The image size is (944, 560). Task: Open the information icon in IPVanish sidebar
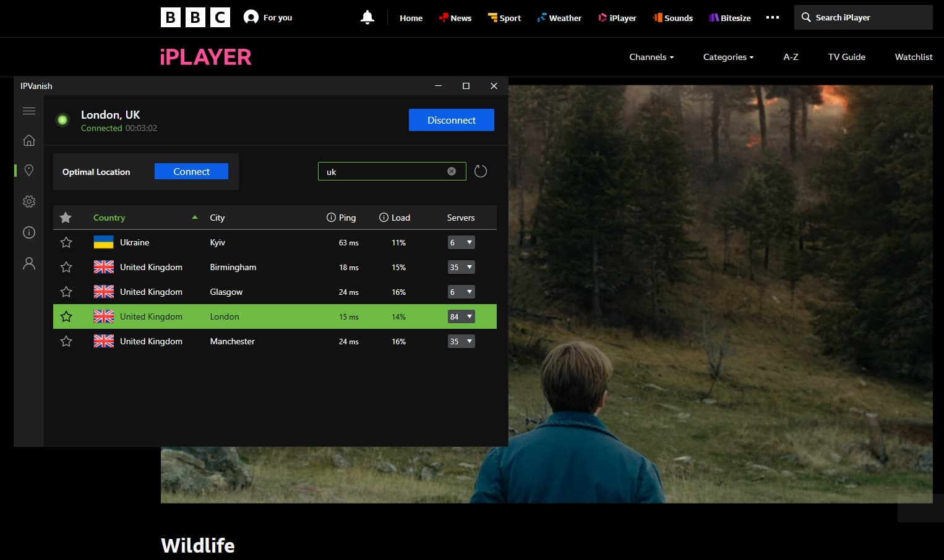click(28, 232)
